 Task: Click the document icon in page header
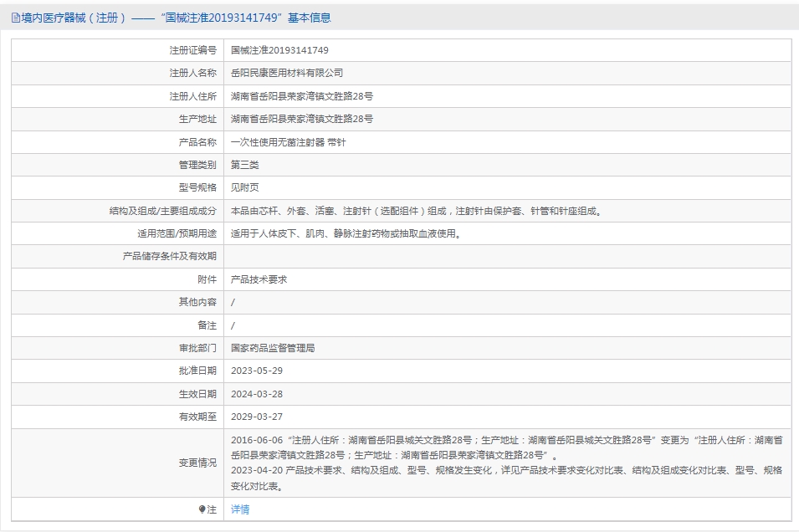(x=15, y=18)
